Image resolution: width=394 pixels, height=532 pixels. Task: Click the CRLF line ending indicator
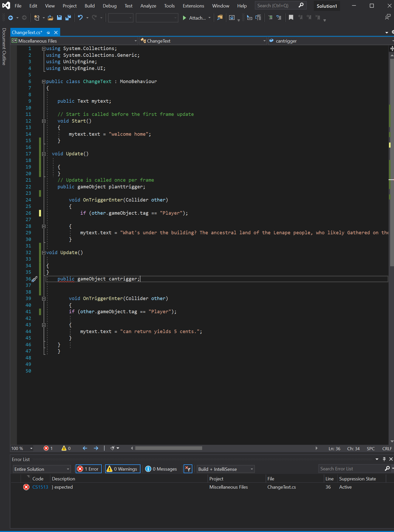pyautogui.click(x=387, y=449)
